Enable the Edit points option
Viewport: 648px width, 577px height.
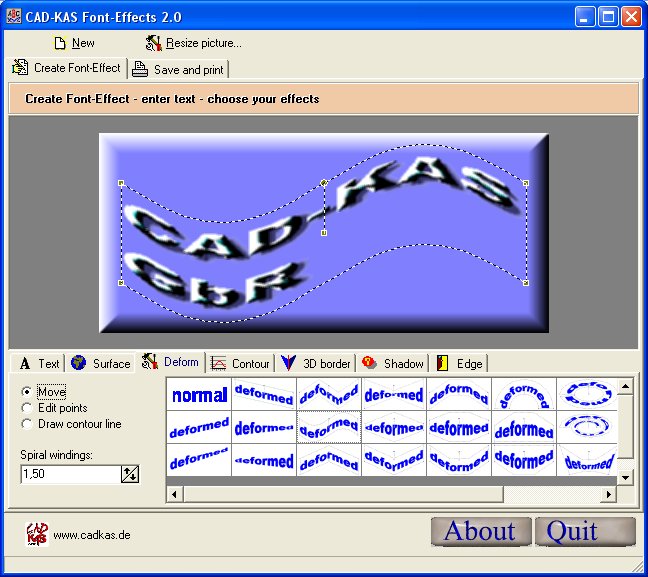pos(27,408)
